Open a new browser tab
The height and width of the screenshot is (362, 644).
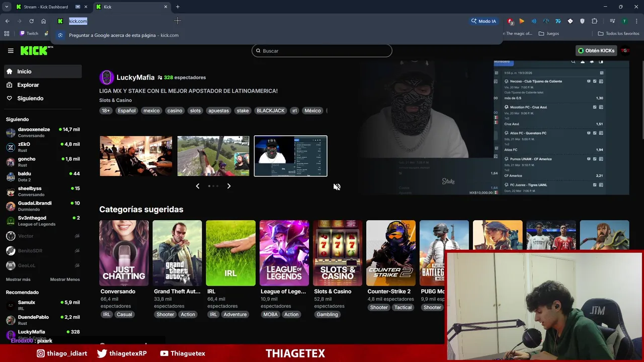click(178, 7)
